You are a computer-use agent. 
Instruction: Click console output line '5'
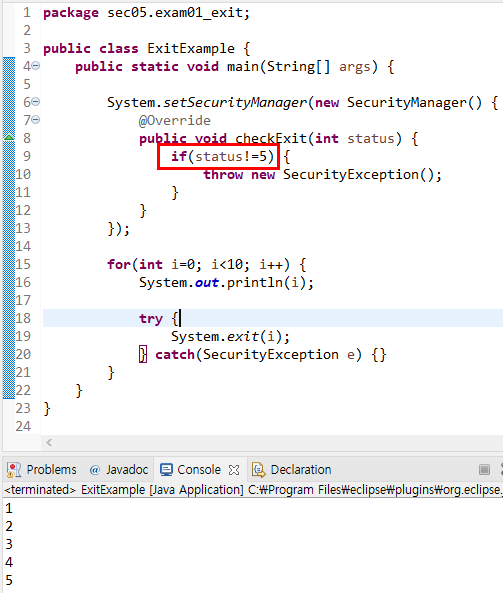coord(9,580)
